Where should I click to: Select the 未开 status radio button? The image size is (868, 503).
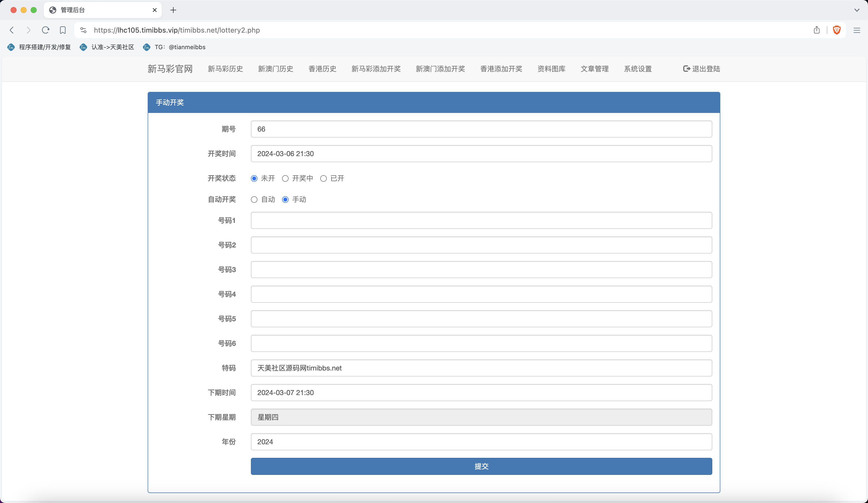pyautogui.click(x=254, y=178)
